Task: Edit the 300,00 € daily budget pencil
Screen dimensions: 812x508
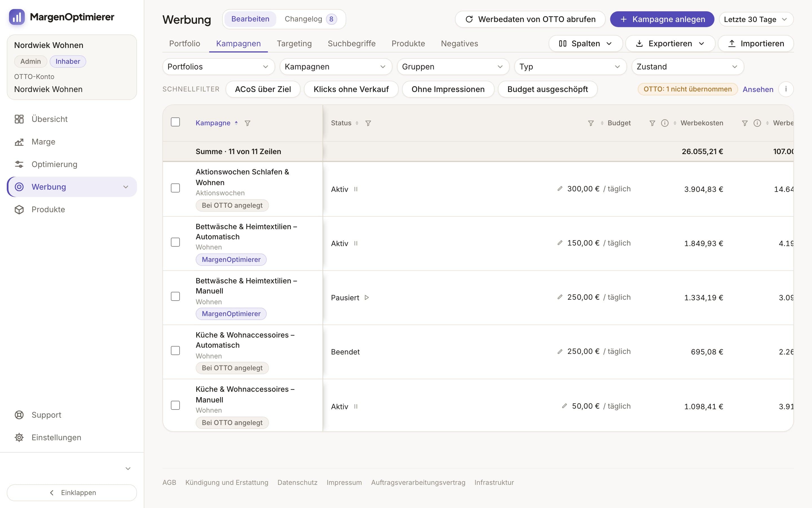Action: (560, 189)
